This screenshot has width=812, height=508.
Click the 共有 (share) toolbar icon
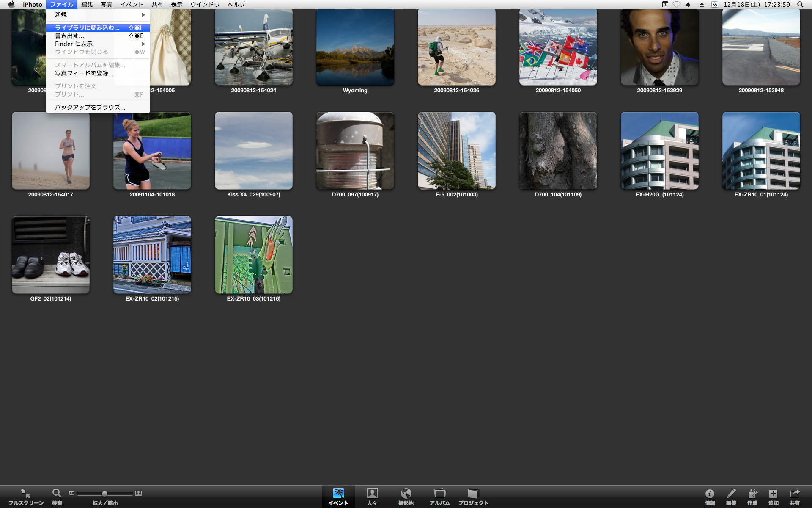pos(794,494)
